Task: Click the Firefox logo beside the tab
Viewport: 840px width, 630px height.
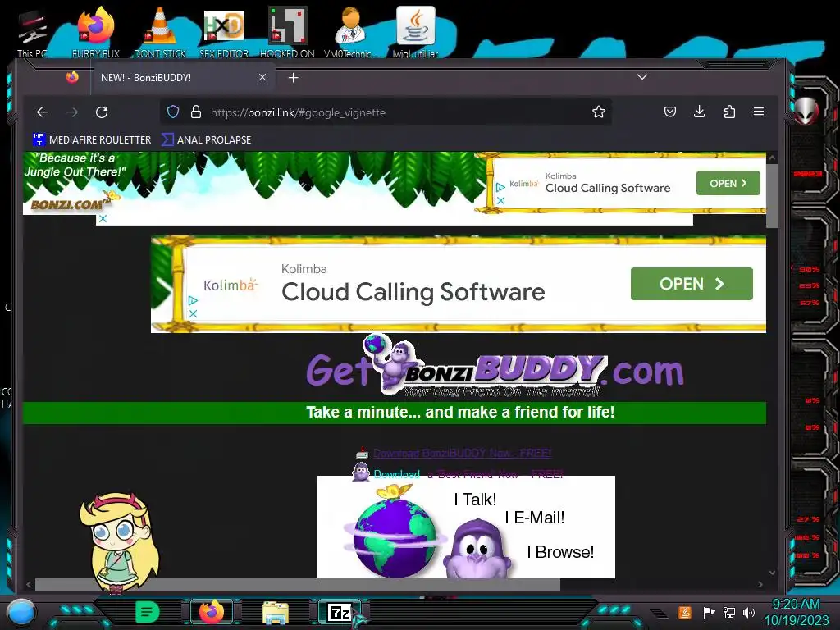Action: click(72, 77)
